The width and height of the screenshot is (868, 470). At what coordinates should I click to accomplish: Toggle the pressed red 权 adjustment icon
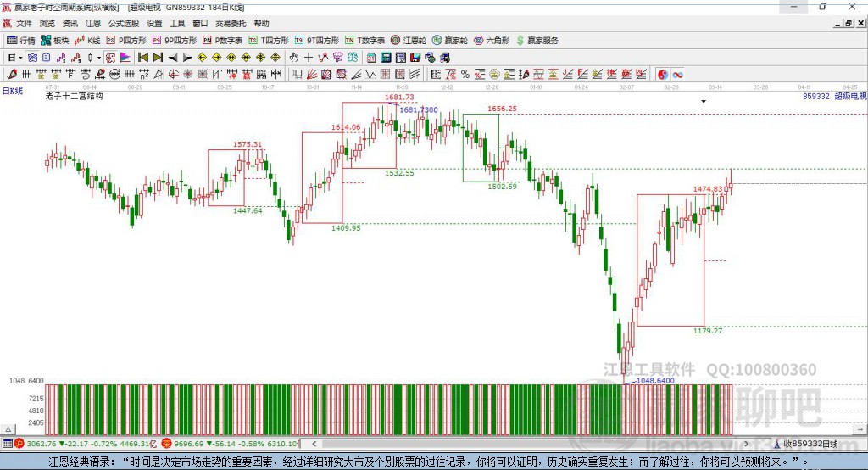111,58
